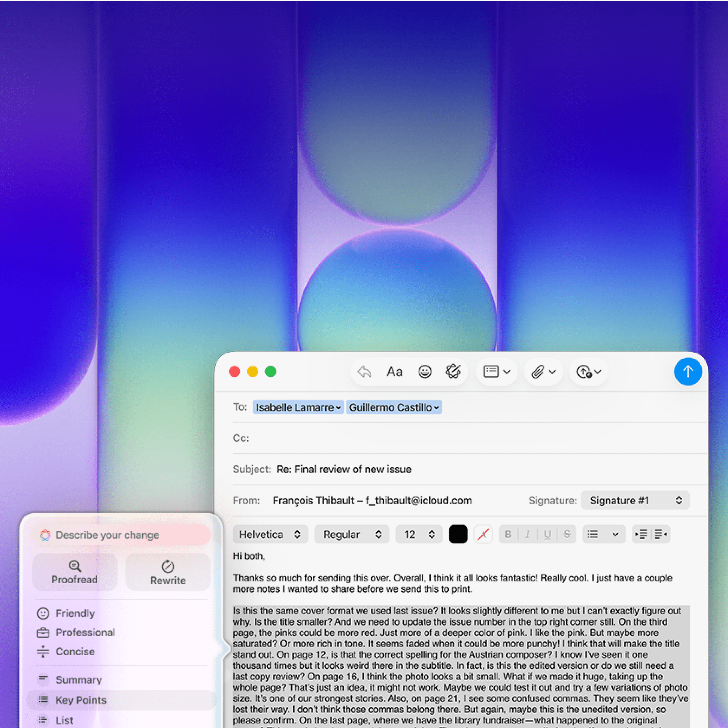
Task: Click the paperclip attachment icon
Action: [x=538, y=372]
